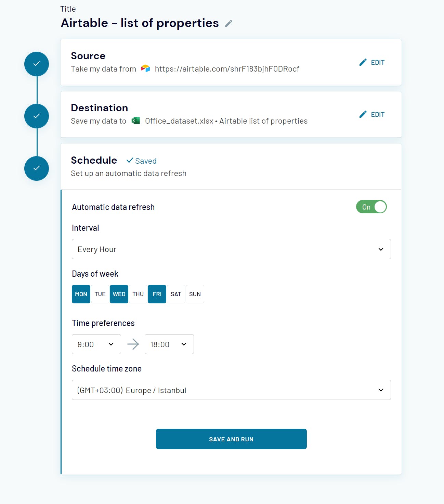Screen dimensions: 444x504
Task: Click the pencil icon beside the title
Action: tap(228, 23)
